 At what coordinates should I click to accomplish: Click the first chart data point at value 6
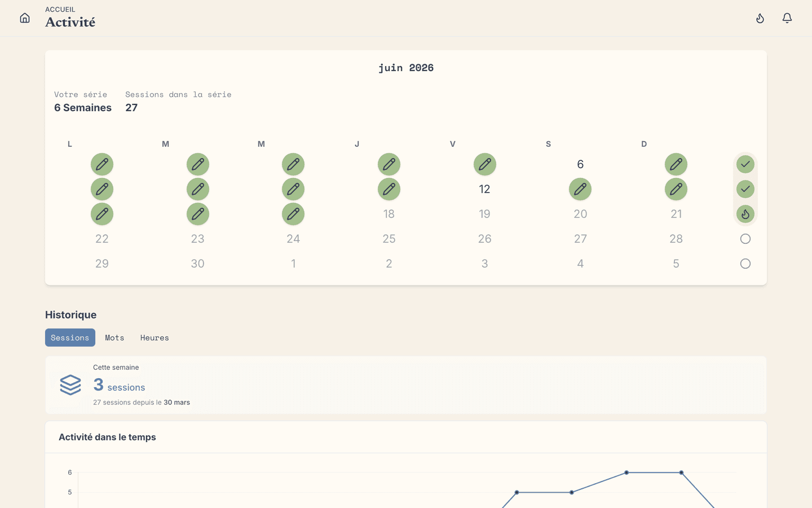(x=626, y=472)
